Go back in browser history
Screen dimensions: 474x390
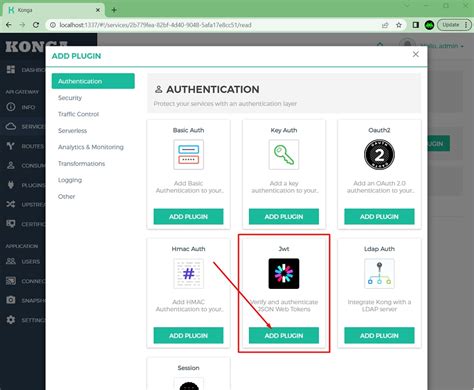(x=9, y=25)
